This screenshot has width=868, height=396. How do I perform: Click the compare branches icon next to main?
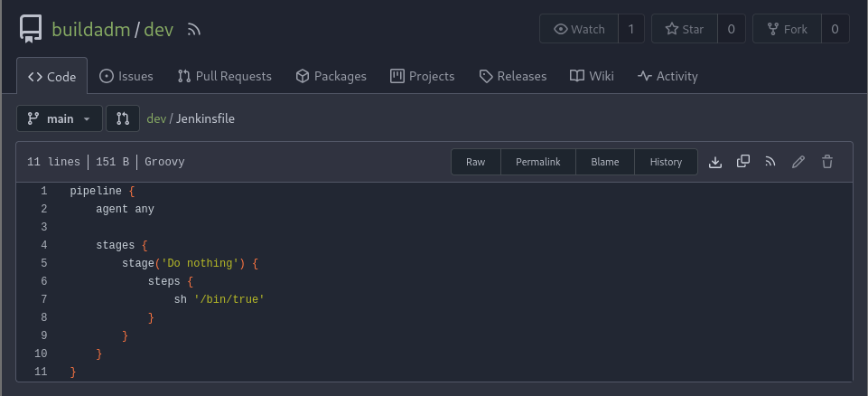[x=123, y=118]
